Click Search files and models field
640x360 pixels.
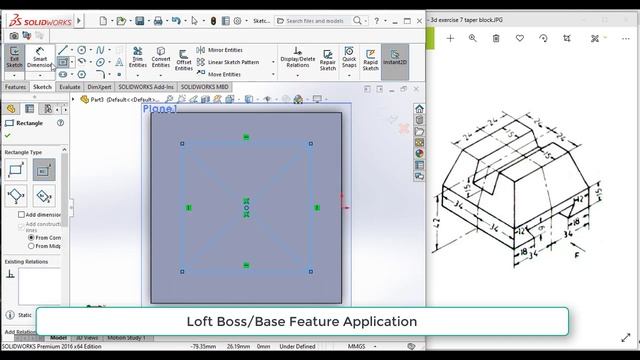(x=314, y=21)
